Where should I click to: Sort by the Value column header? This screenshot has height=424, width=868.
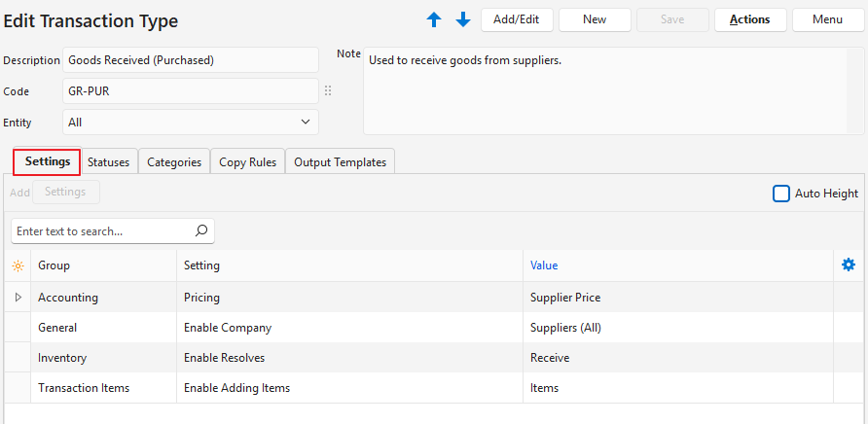(544, 265)
